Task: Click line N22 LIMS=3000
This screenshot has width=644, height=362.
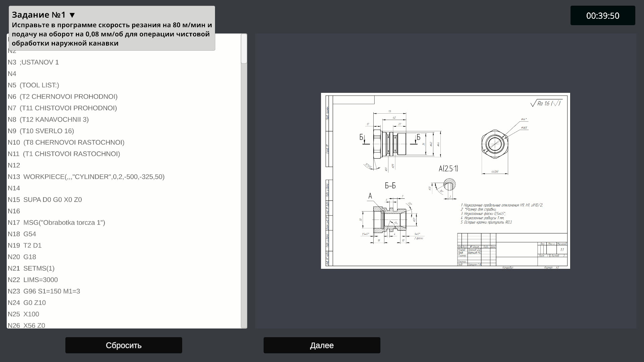Action: pyautogui.click(x=40, y=280)
